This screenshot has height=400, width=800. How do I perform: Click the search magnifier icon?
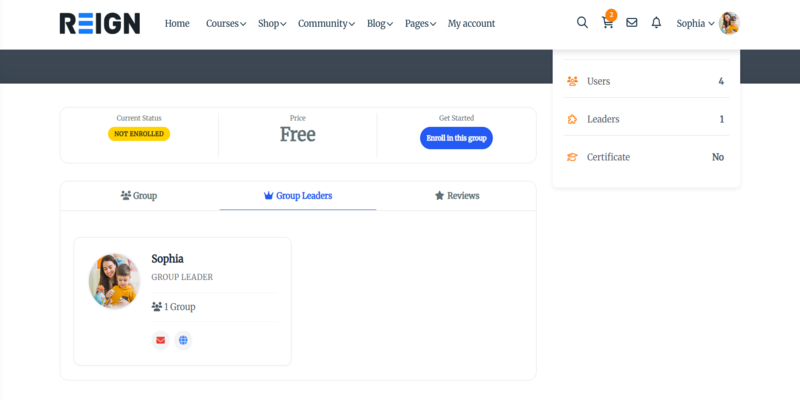[x=582, y=23]
